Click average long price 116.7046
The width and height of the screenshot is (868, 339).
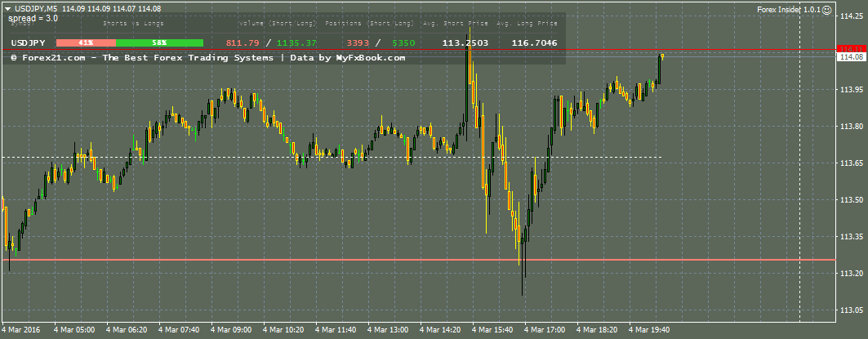(x=534, y=42)
